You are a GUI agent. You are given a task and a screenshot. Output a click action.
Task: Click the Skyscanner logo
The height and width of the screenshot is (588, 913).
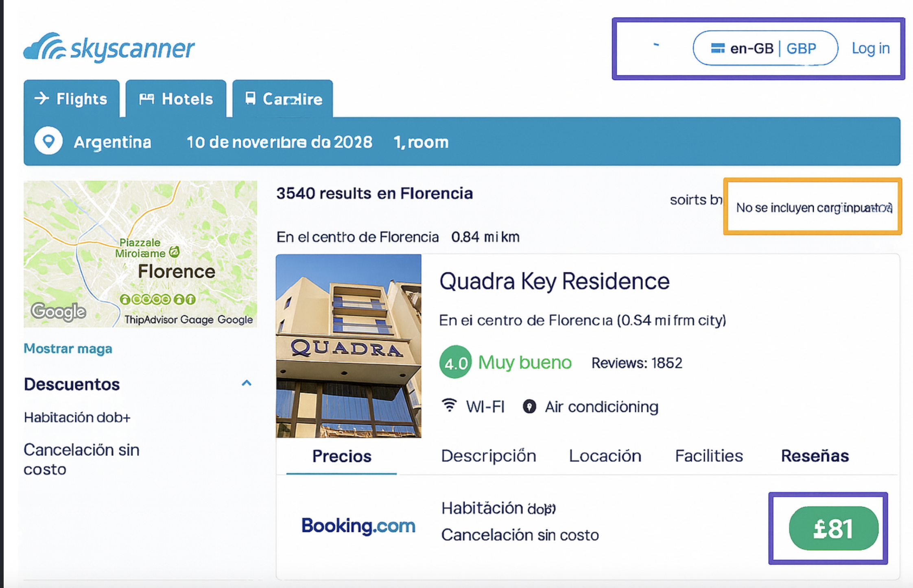[x=109, y=48]
